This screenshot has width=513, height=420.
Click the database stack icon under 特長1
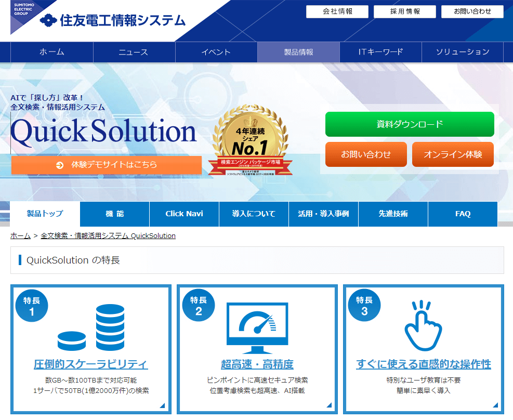pyautogui.click(x=91, y=327)
